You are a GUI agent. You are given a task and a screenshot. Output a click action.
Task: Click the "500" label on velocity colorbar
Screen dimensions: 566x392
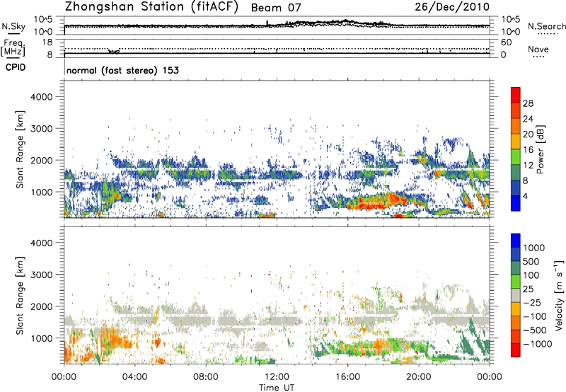click(x=533, y=262)
